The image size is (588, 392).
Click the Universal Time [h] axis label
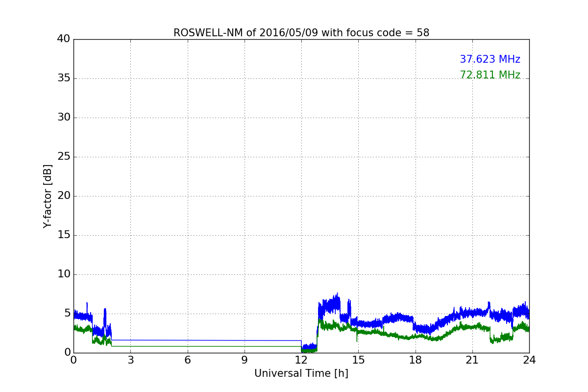click(x=301, y=373)
